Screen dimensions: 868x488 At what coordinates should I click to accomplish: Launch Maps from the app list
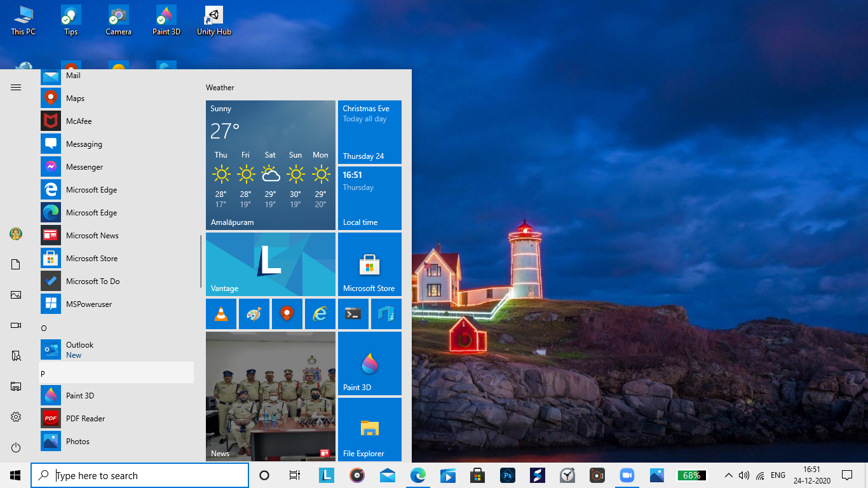pyautogui.click(x=117, y=98)
